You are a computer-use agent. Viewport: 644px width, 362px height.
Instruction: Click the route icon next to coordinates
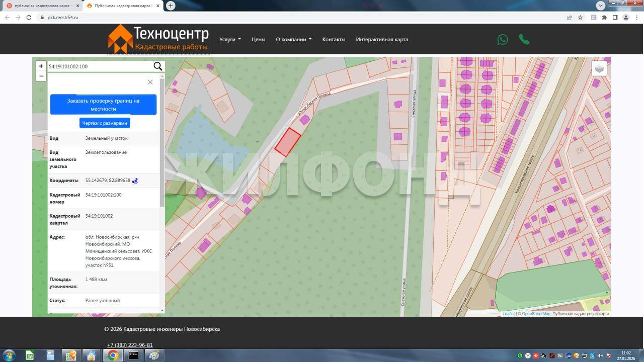click(135, 180)
